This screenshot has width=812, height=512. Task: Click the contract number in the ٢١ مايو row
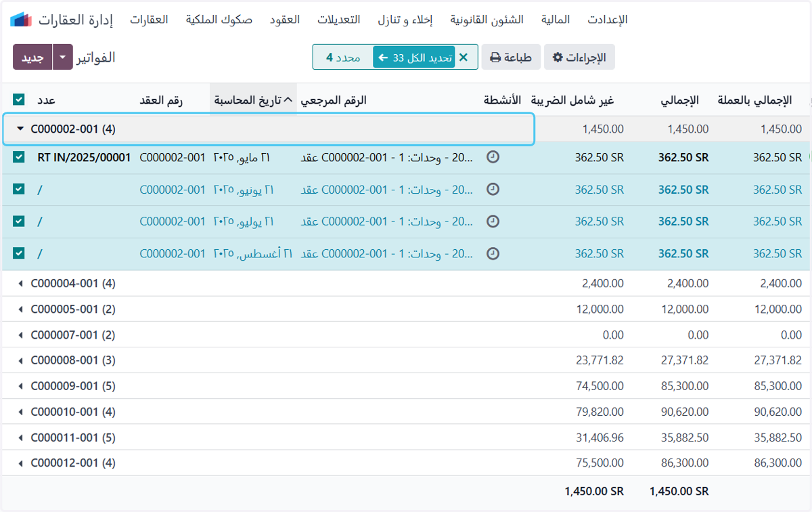pyautogui.click(x=173, y=157)
